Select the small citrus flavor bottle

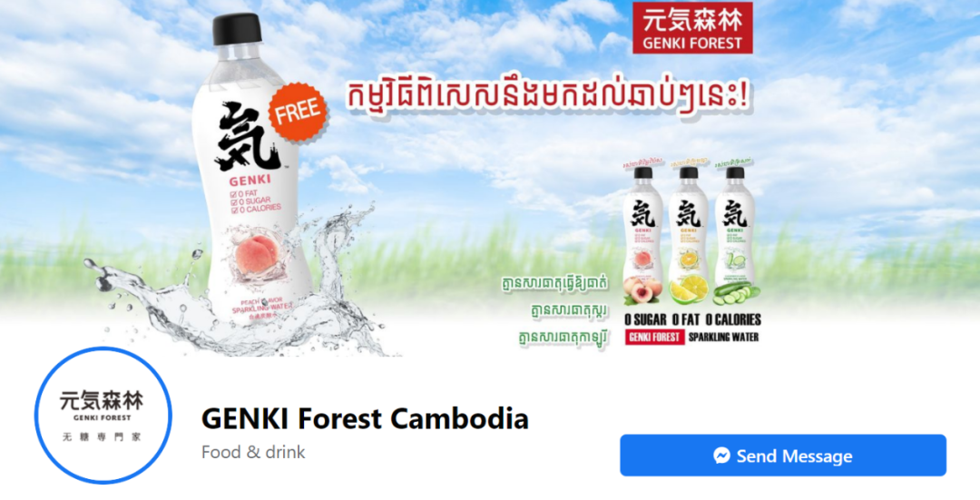tap(688, 234)
